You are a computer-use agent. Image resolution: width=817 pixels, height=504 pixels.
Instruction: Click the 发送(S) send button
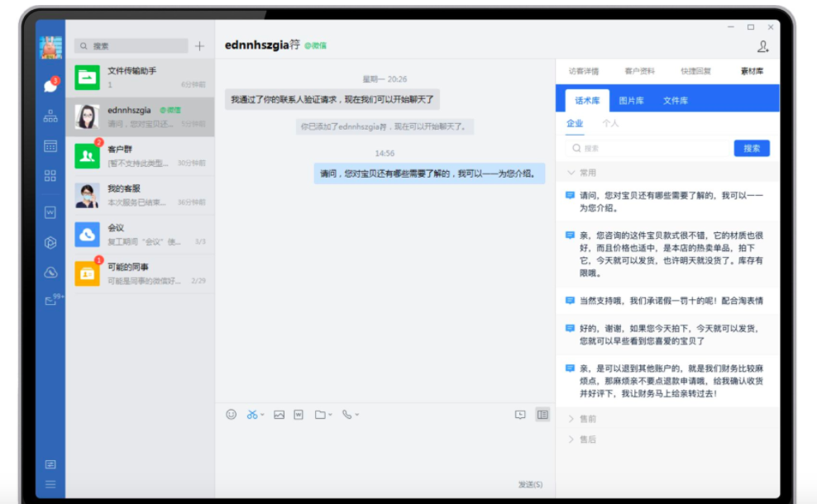pos(530,484)
